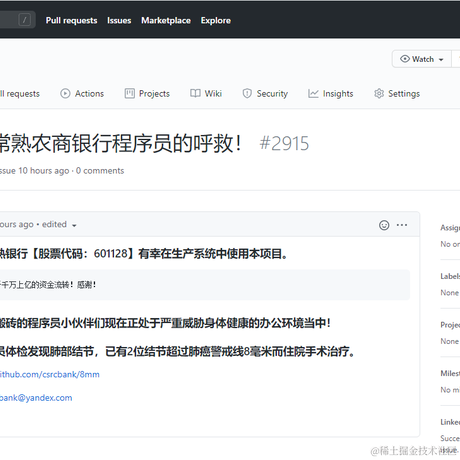Switch to the repository Pull requests tab

(x=20, y=94)
